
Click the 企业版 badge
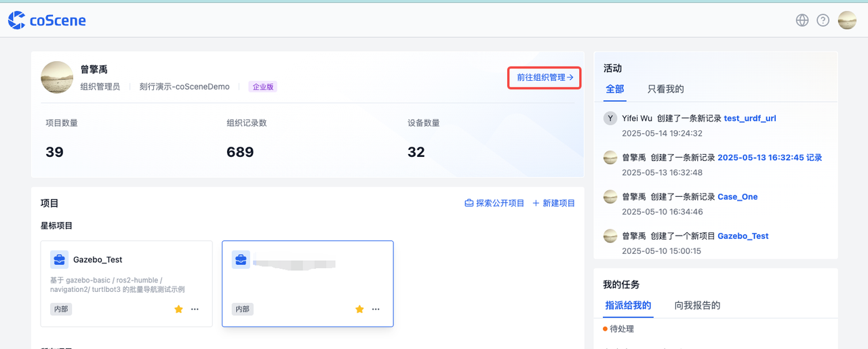(262, 87)
